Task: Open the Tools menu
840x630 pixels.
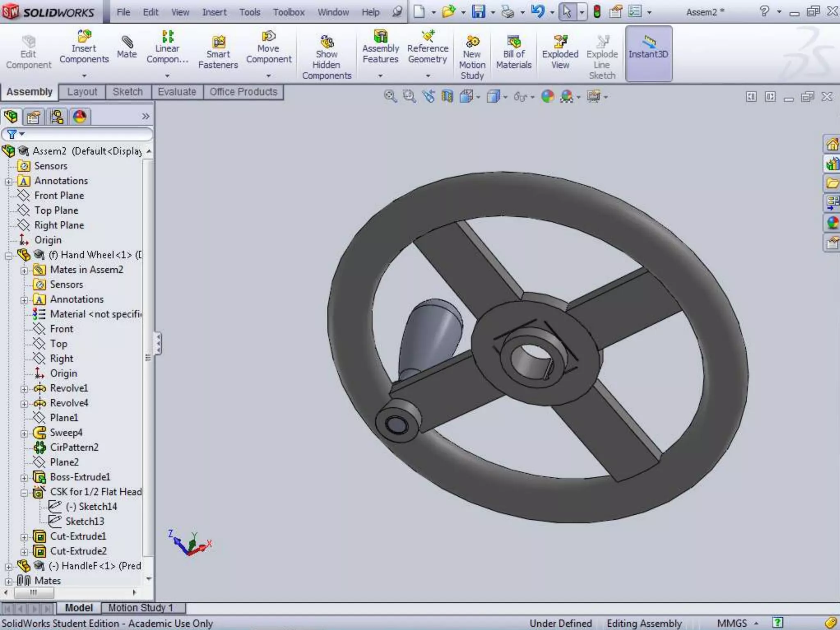Action: [x=249, y=12]
